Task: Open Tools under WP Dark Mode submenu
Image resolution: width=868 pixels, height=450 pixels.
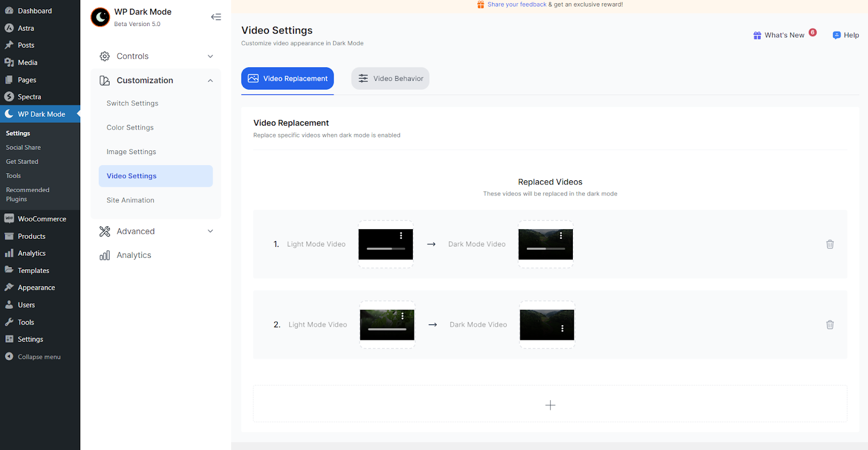Action: click(14, 176)
